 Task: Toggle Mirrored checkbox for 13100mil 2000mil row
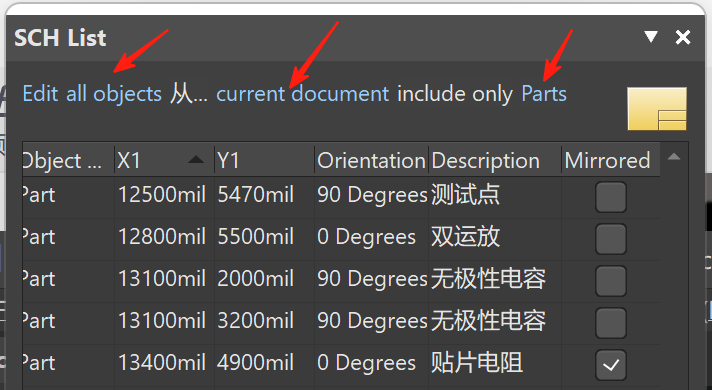611,281
